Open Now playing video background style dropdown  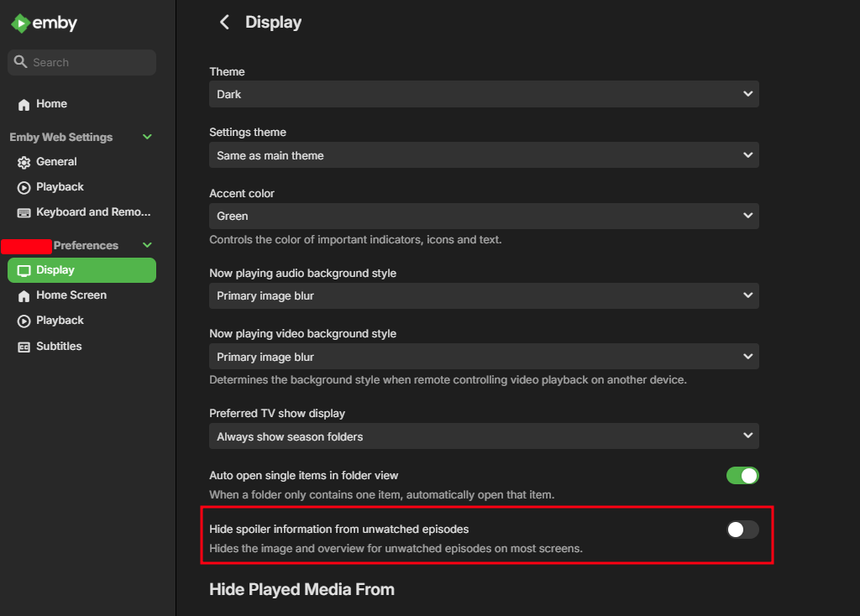[x=484, y=357]
